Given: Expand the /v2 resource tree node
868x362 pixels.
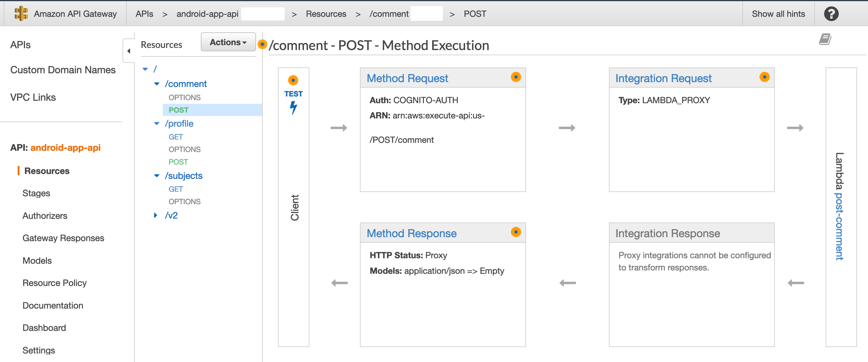Looking at the screenshot, I should pos(155,215).
